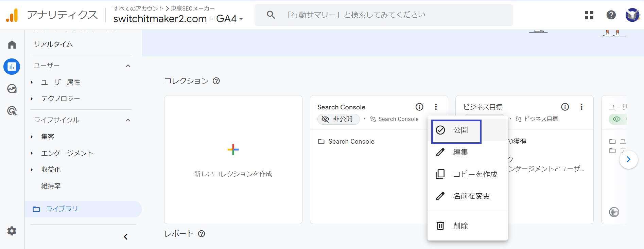
Task: Show info for ビジネス目標 collection
Action: [565, 107]
